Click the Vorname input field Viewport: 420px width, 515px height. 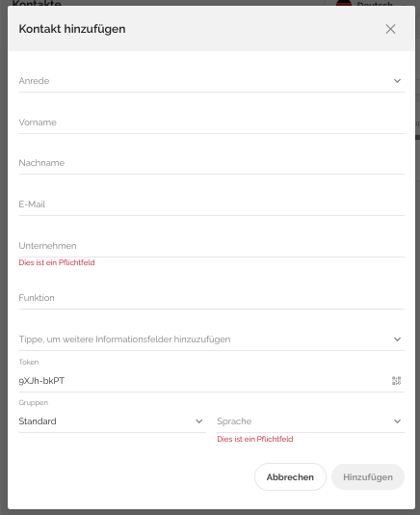pyautogui.click(x=212, y=122)
